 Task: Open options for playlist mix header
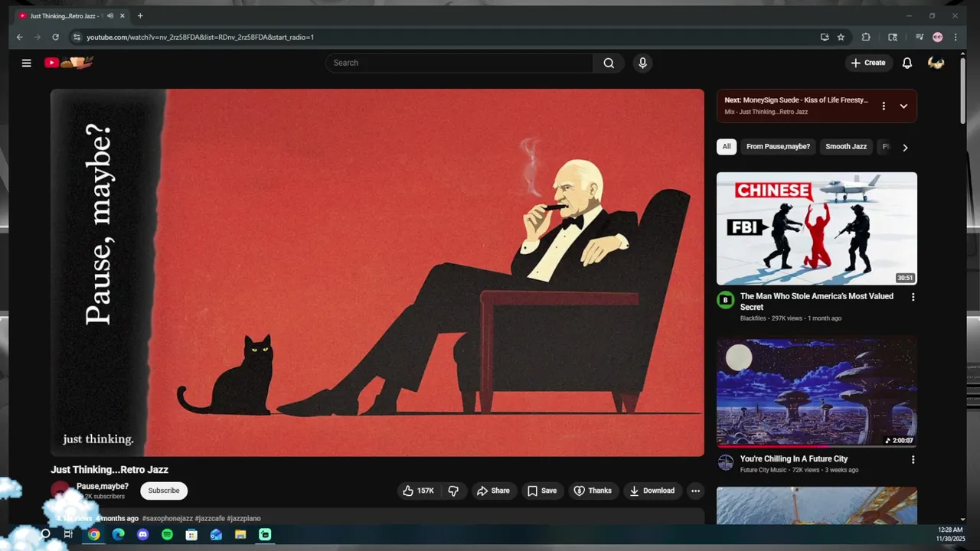click(x=884, y=106)
